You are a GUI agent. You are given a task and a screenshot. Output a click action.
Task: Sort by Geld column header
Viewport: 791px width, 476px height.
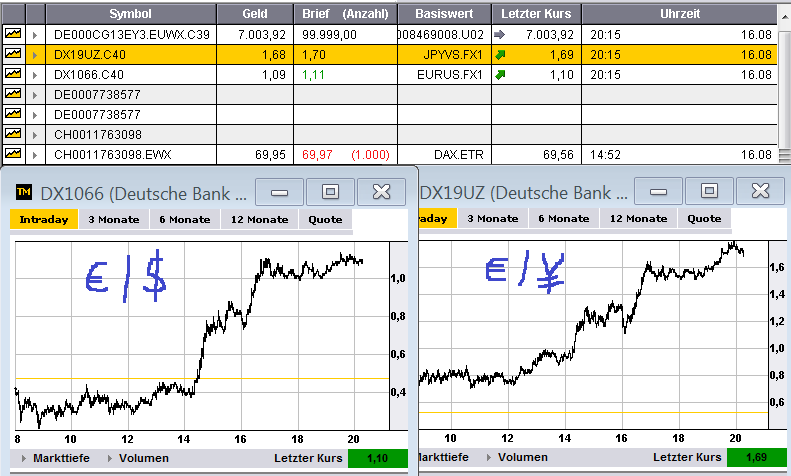pos(255,14)
